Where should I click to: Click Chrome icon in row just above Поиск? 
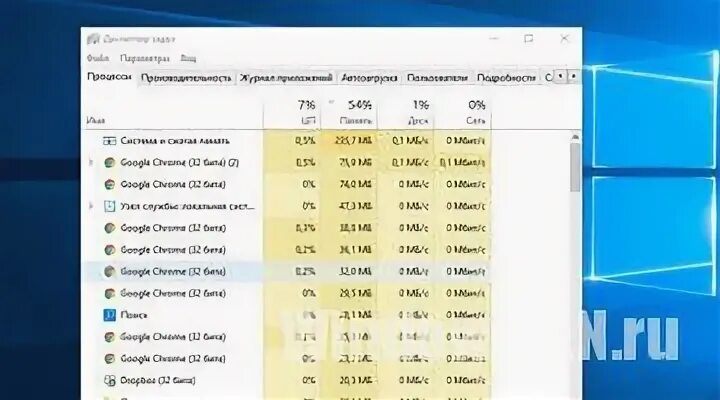pyautogui.click(x=109, y=293)
